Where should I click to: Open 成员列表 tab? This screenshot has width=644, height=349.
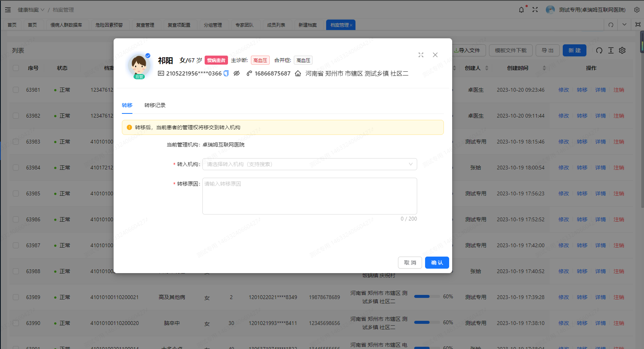[276, 25]
